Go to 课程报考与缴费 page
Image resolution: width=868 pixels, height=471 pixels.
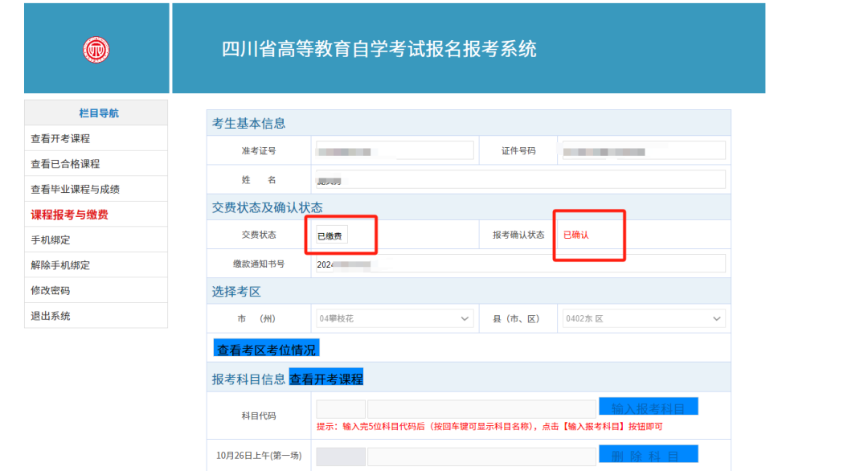coord(69,215)
